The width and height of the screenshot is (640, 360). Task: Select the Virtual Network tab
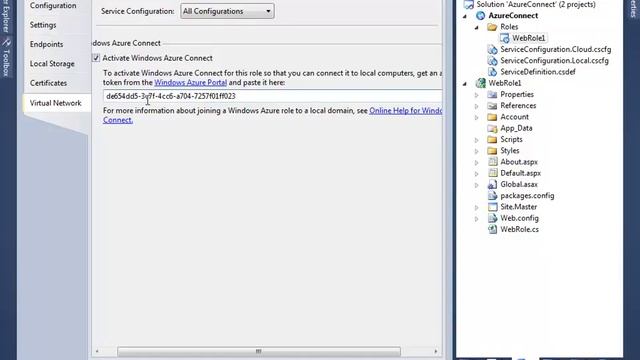56,103
